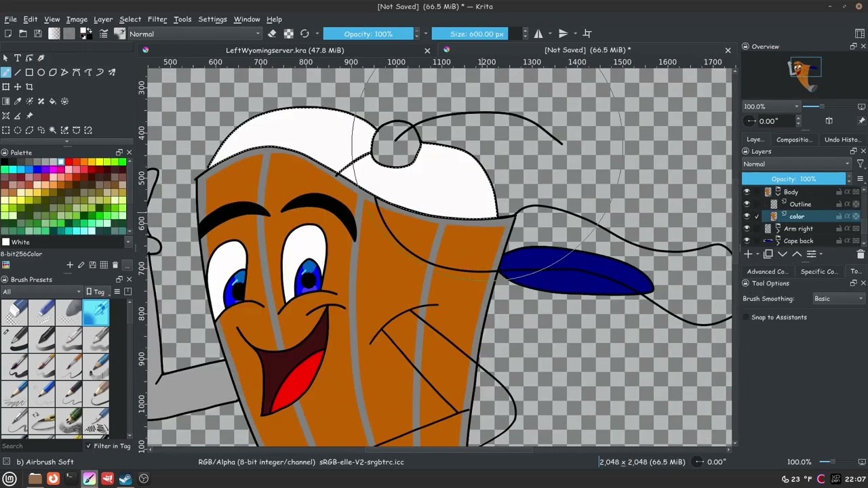The image size is (868, 488).
Task: Click horizontal mirror tool in toolbar
Action: (538, 34)
